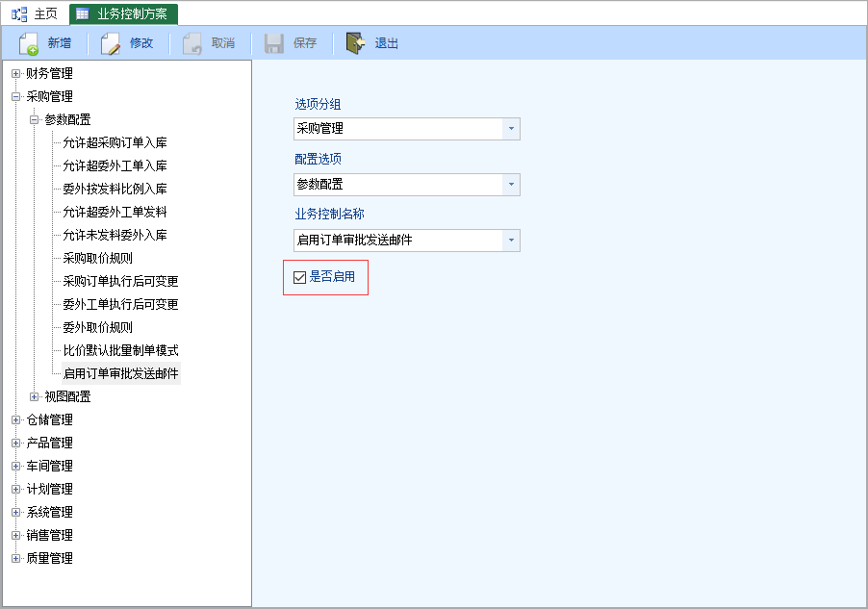
Task: Click the 取消 (Cancel) toolbar icon
Action: click(x=192, y=43)
